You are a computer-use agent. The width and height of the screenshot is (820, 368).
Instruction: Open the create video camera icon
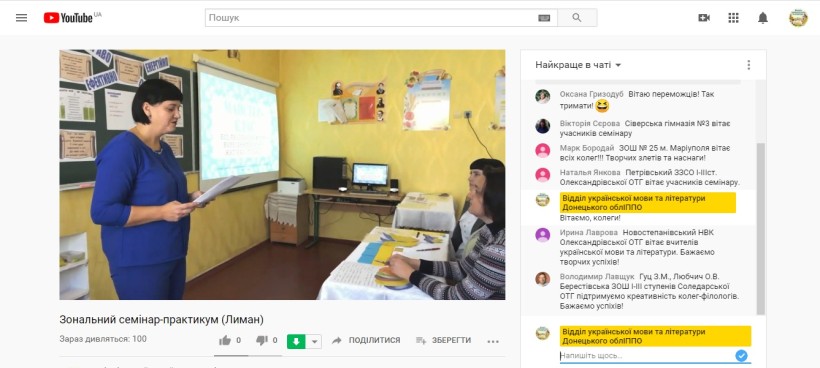[x=704, y=18]
